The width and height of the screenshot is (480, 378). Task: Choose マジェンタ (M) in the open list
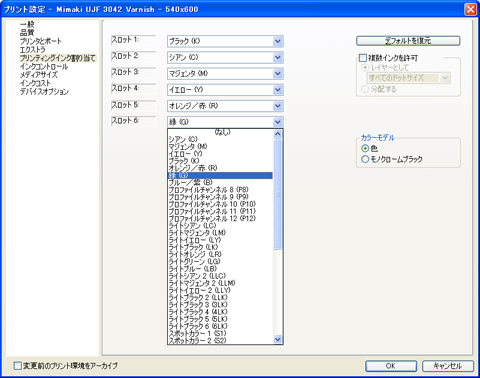click(220, 146)
